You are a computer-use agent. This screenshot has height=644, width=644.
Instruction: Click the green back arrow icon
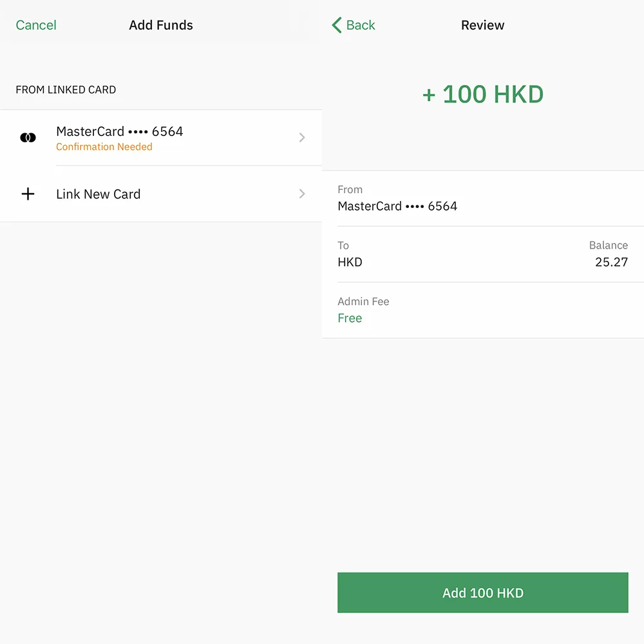(x=337, y=25)
